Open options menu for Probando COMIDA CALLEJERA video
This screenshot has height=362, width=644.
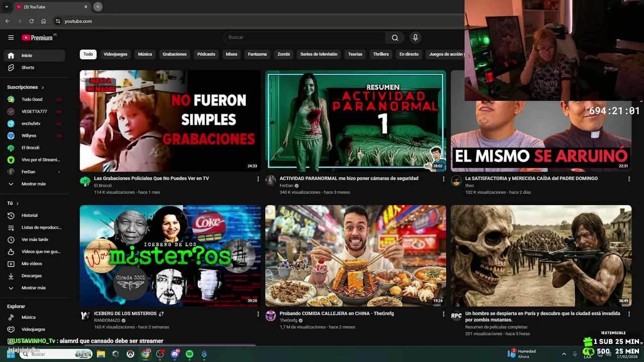(443, 314)
